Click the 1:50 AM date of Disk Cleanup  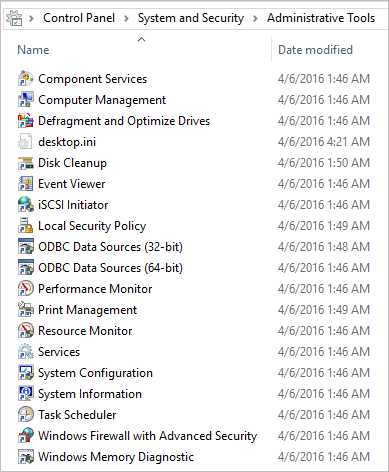pos(324,163)
